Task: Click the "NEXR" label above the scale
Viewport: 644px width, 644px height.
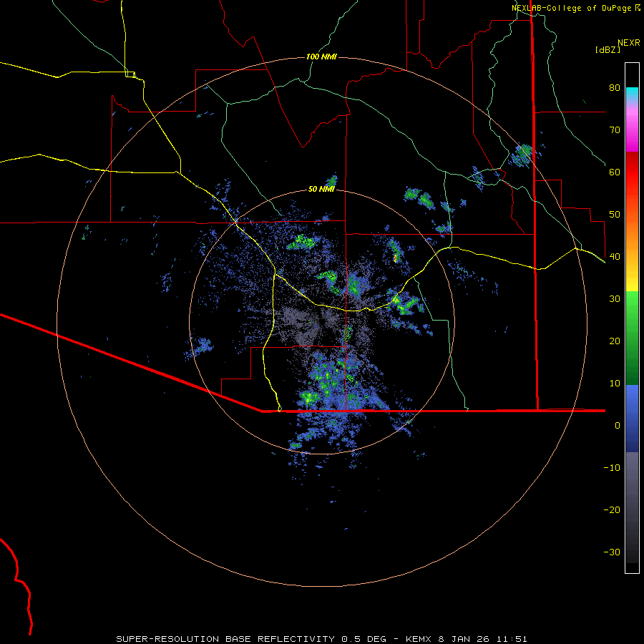Action: [x=628, y=43]
